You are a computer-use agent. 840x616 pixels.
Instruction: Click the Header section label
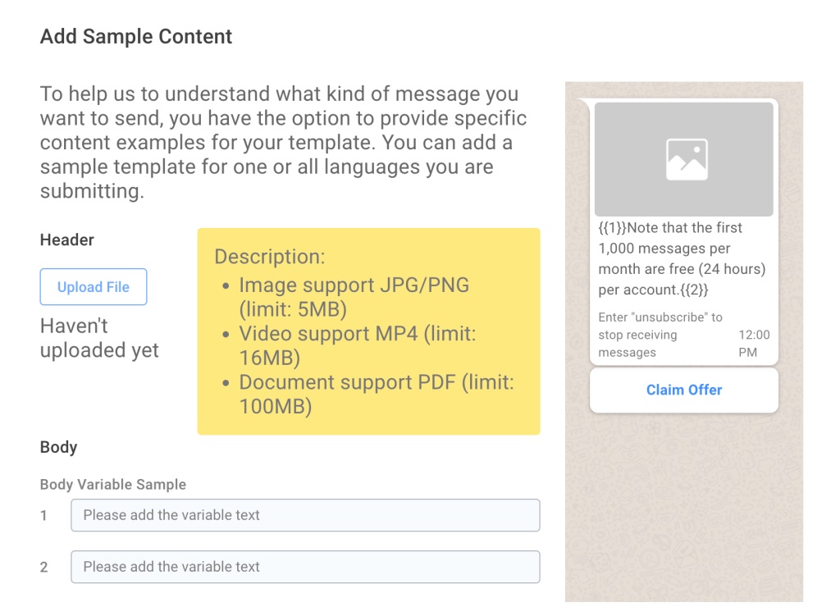(67, 240)
